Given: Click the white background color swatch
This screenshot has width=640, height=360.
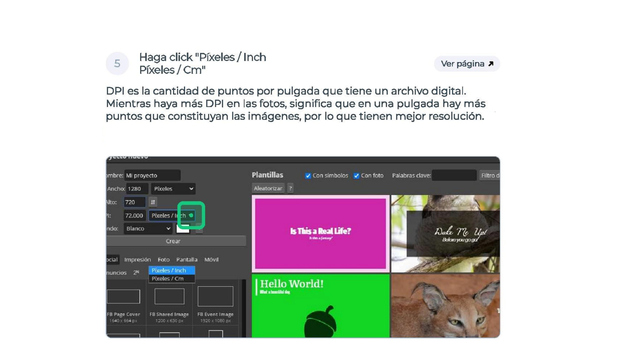Looking at the screenshot, I should tap(182, 229).
